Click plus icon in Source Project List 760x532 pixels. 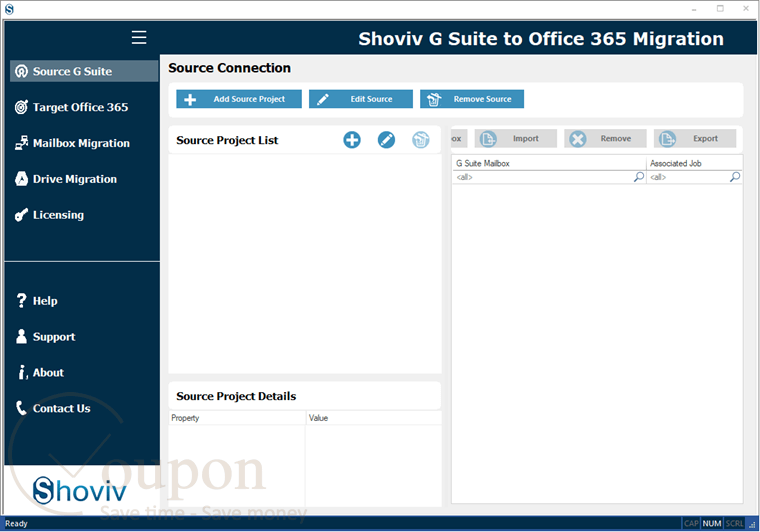pos(352,140)
